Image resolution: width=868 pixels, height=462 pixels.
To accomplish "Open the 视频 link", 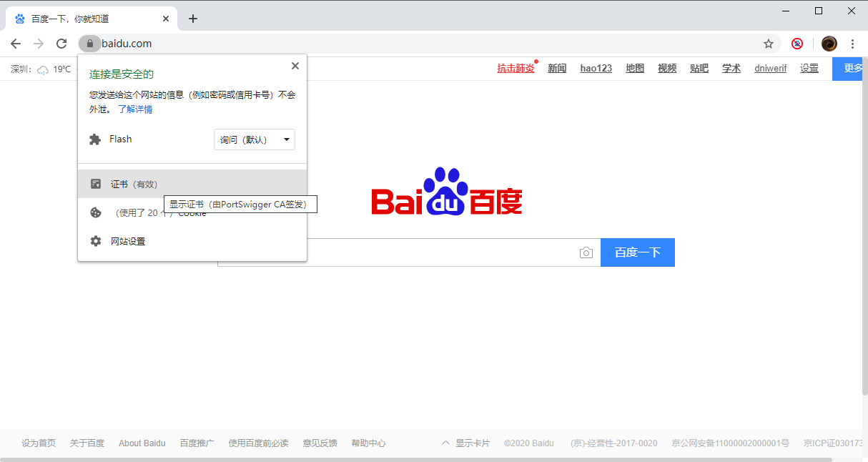I will click(667, 69).
